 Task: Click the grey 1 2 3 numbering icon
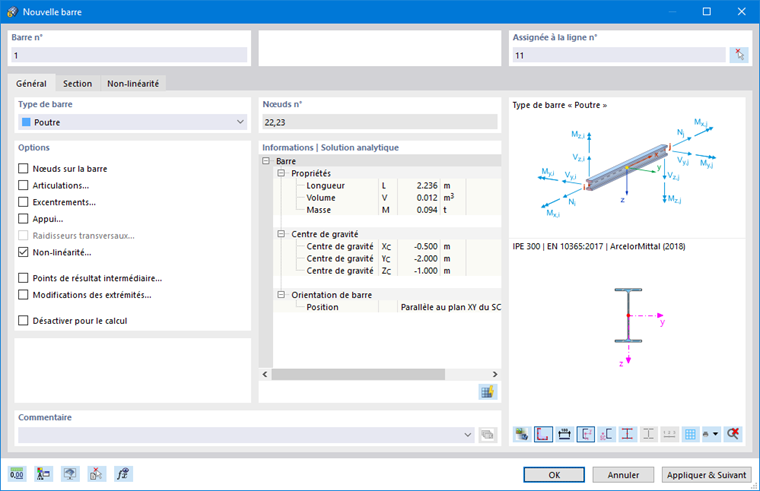[669, 434]
